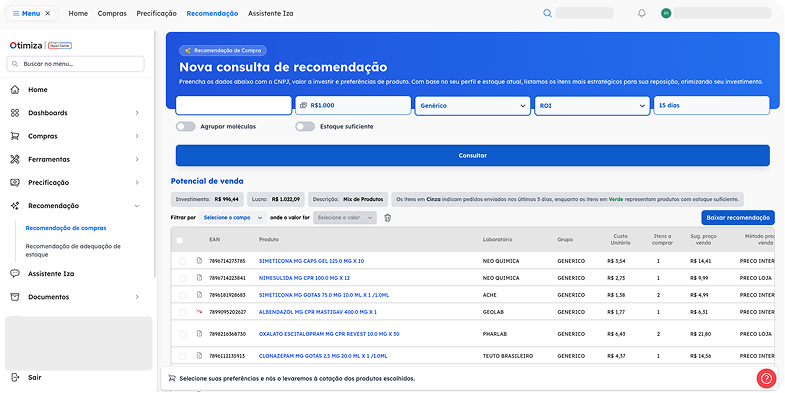Viewport: 785px width, 393px height.
Task: Click the Dashboards grid icon
Action: (x=15, y=113)
